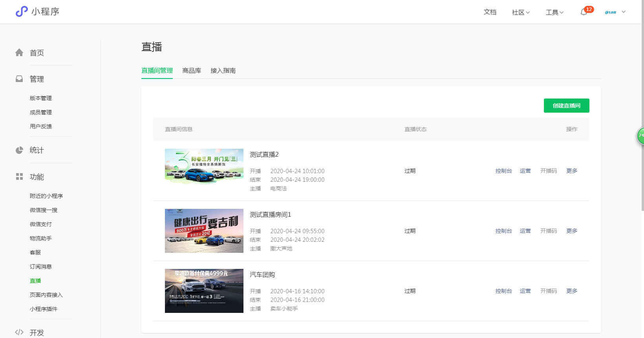The width and height of the screenshot is (644, 338).
Task: Open the account dropdown chevron
Action: [x=624, y=12]
